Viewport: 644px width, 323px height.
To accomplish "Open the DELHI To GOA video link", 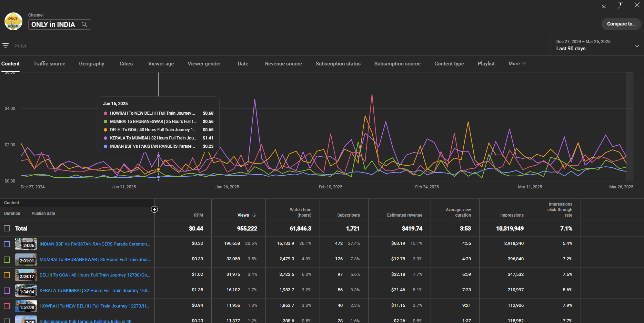I will [x=95, y=275].
